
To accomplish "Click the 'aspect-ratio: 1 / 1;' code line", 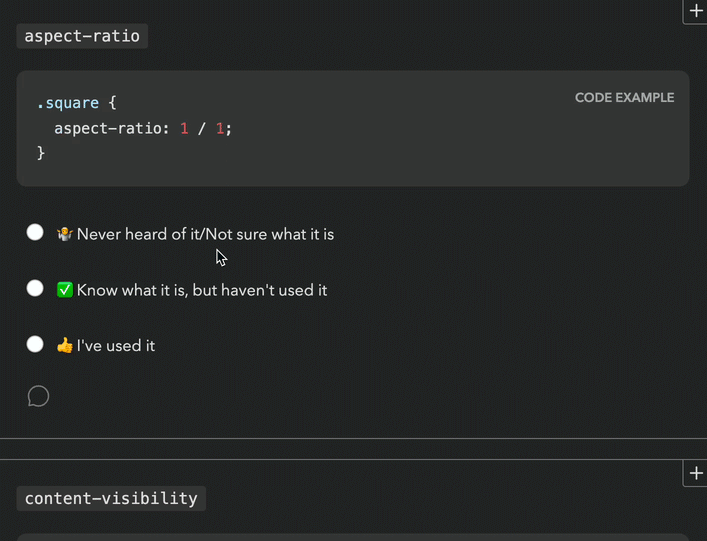I will coord(143,128).
